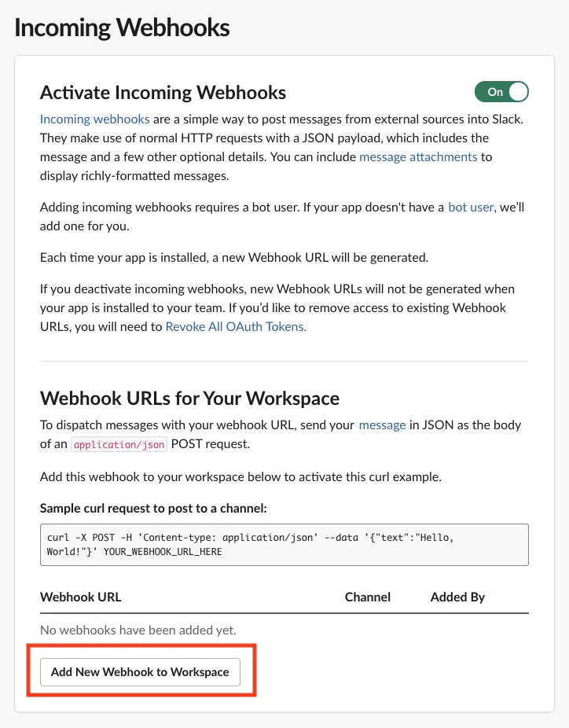Click the Add this webhook to your workspace sentence
This screenshot has width=569, height=728.
point(240,477)
